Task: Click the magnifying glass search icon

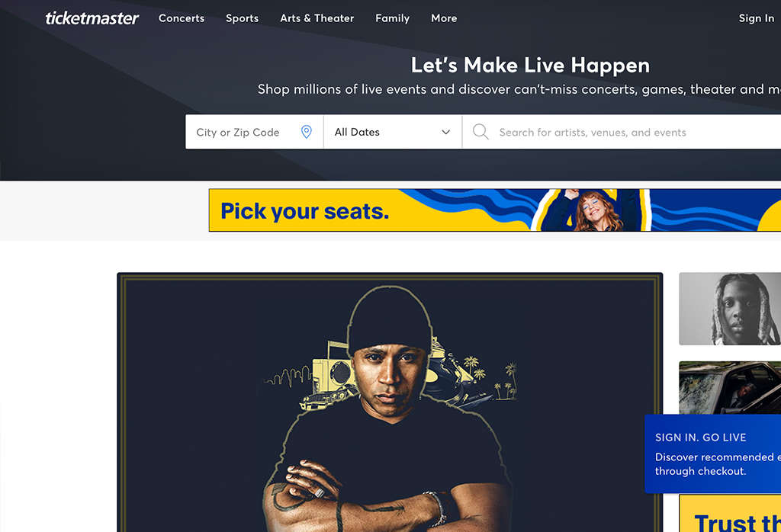Action: [x=480, y=132]
